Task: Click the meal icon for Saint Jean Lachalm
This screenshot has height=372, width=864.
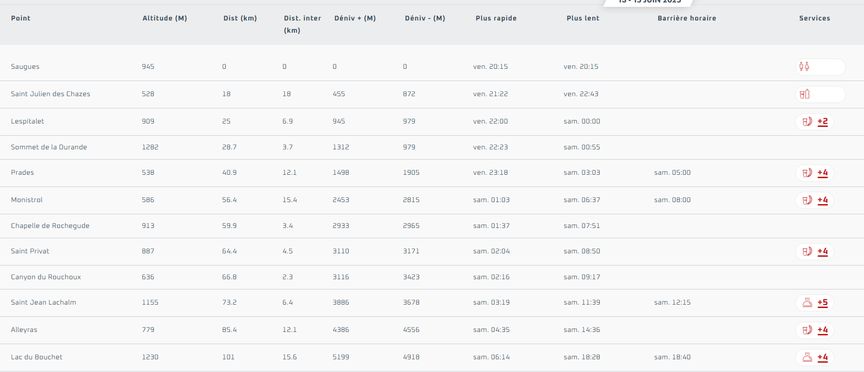Action: [807, 303]
